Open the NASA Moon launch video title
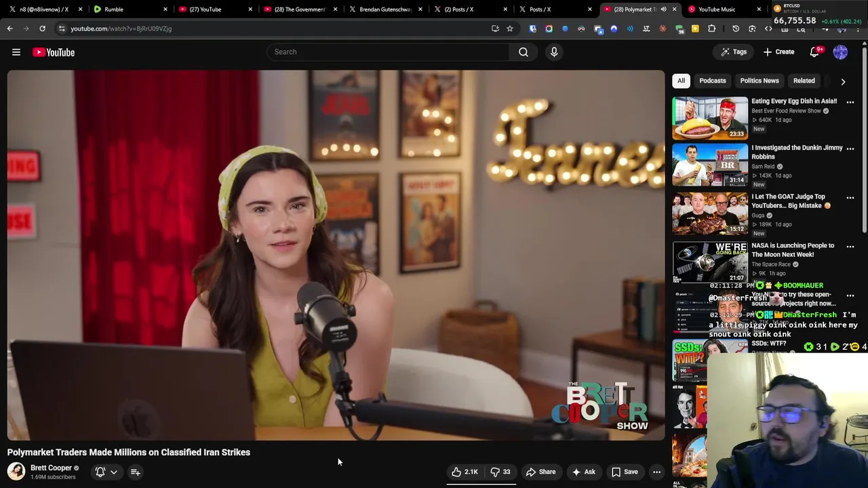 [x=793, y=250]
